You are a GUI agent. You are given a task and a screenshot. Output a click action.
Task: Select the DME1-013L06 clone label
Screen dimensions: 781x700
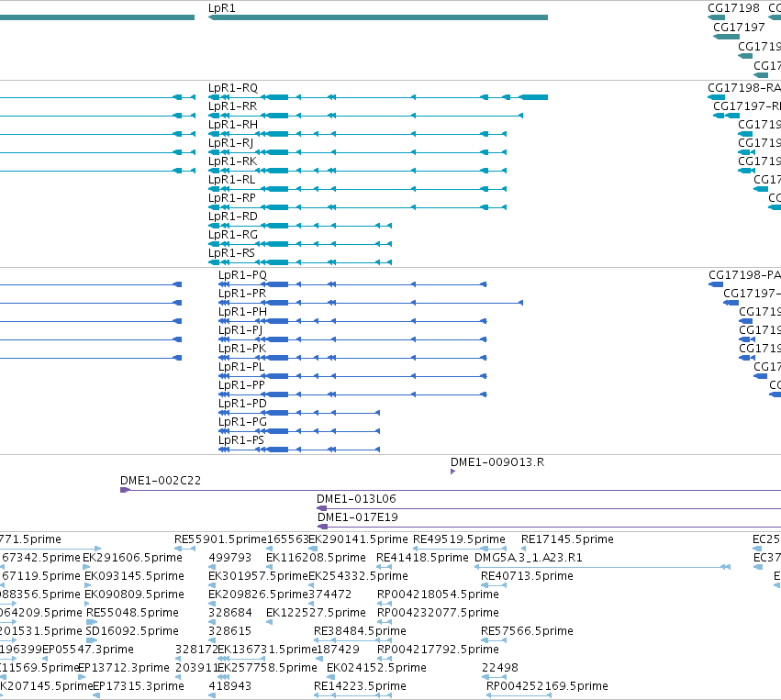pyautogui.click(x=357, y=499)
